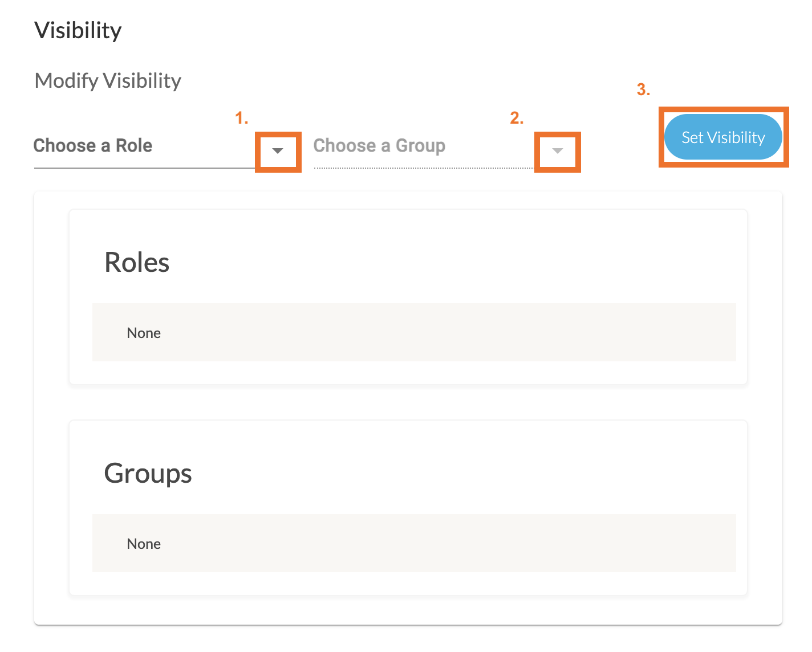The image size is (812, 652).
Task: Click the Modify Visibility subheading
Action: click(108, 81)
